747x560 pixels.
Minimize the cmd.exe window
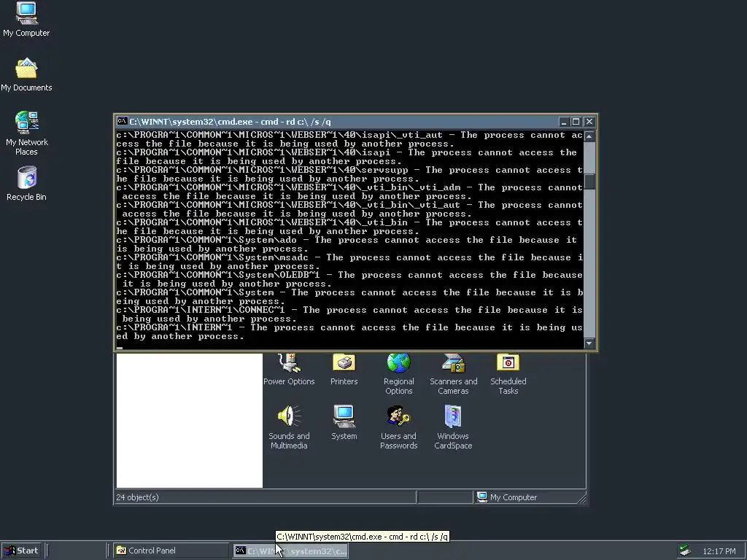pyautogui.click(x=564, y=122)
